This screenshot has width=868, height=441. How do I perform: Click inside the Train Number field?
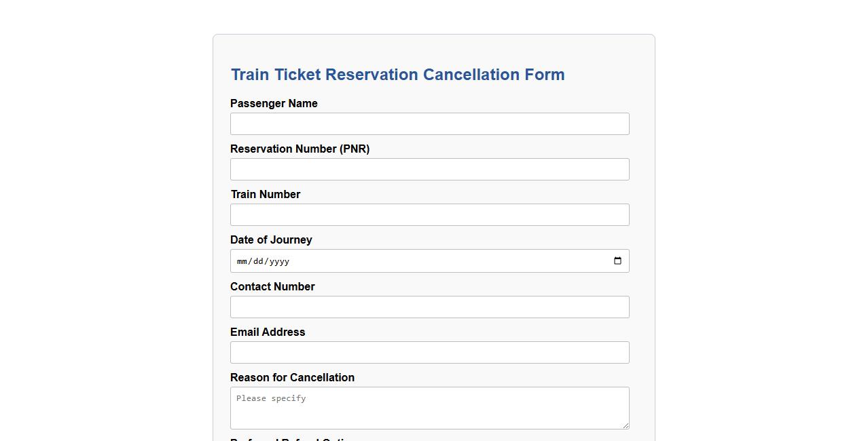pyautogui.click(x=429, y=214)
